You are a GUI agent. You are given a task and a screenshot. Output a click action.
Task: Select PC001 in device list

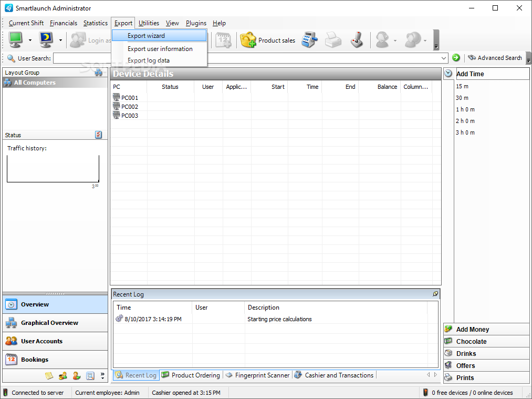(130, 98)
